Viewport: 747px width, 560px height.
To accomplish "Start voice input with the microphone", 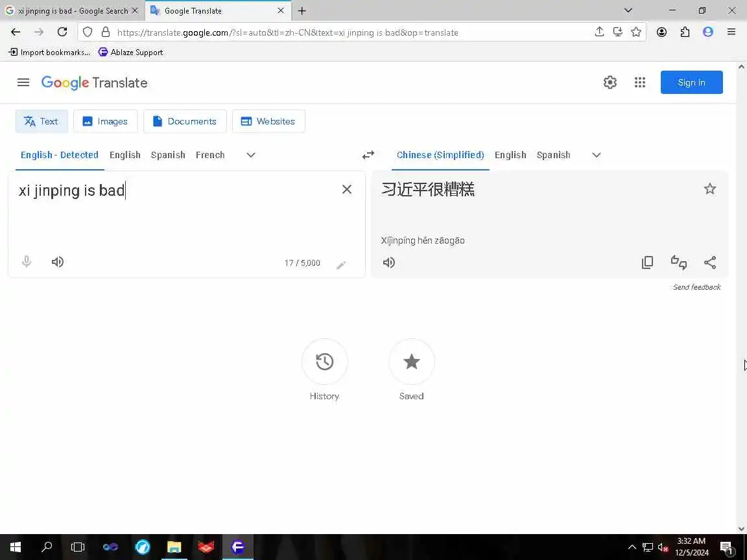I will pyautogui.click(x=27, y=261).
